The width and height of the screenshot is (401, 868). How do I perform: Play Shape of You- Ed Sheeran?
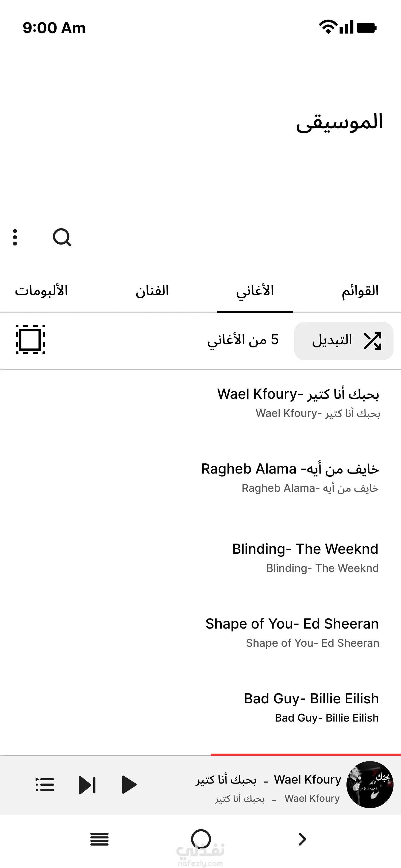pyautogui.click(x=292, y=631)
